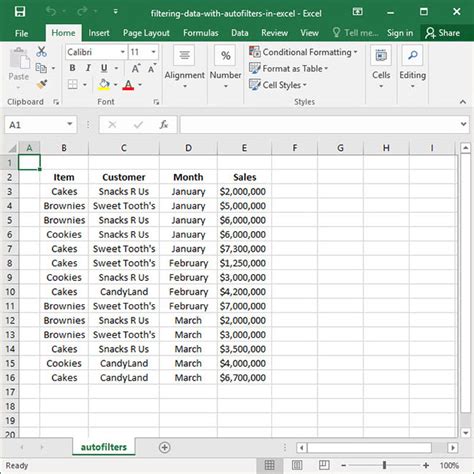474x474 pixels.
Task: Expand the formula bar chevron
Action: point(463,124)
